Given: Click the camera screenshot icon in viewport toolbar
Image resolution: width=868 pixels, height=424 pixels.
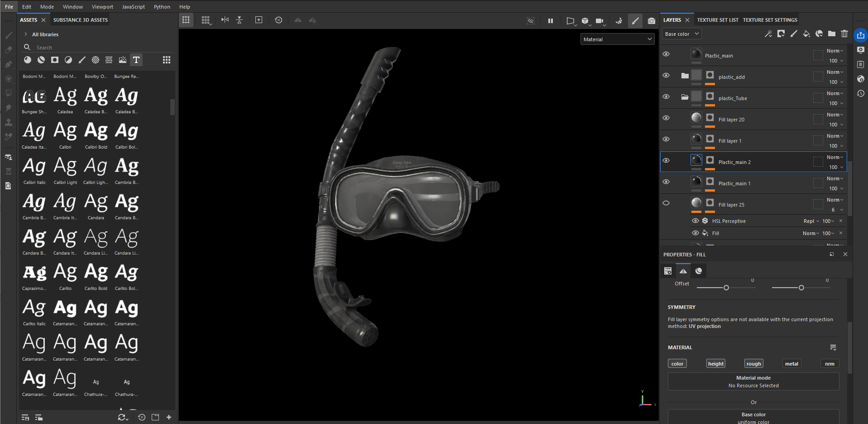Looking at the screenshot, I should point(651,21).
